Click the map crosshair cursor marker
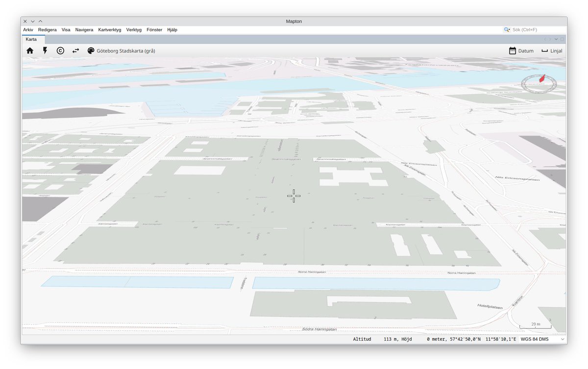Viewport: 588px width, 369px height. tap(294, 196)
